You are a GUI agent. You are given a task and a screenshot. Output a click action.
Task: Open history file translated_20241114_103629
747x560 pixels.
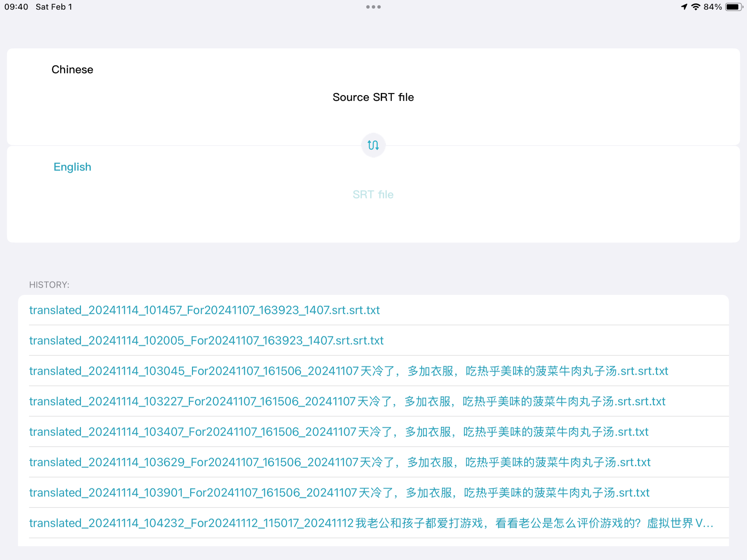[x=340, y=462]
